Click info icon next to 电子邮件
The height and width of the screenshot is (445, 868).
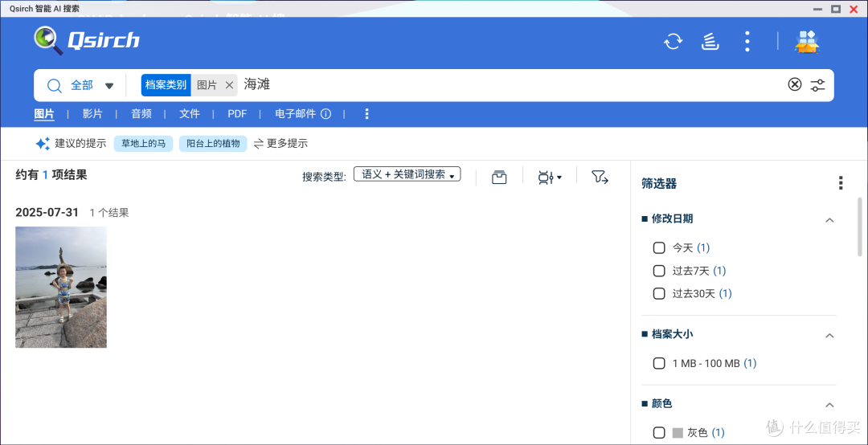click(326, 114)
